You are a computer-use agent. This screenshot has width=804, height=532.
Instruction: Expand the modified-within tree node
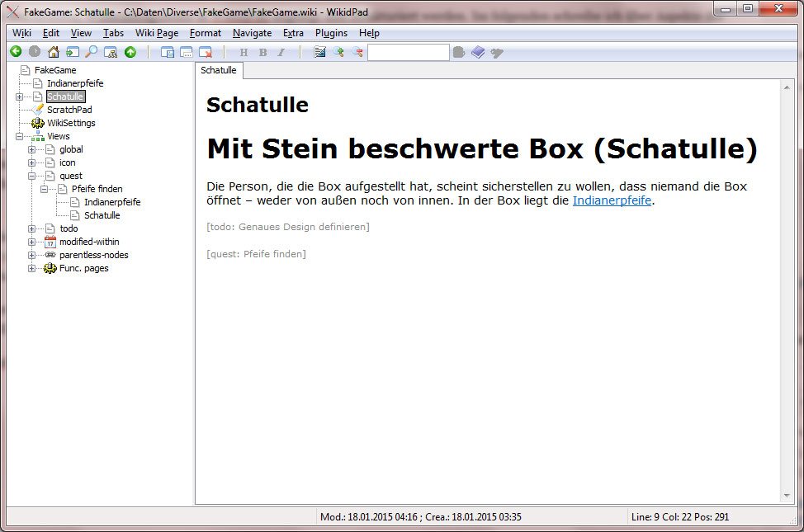32,242
